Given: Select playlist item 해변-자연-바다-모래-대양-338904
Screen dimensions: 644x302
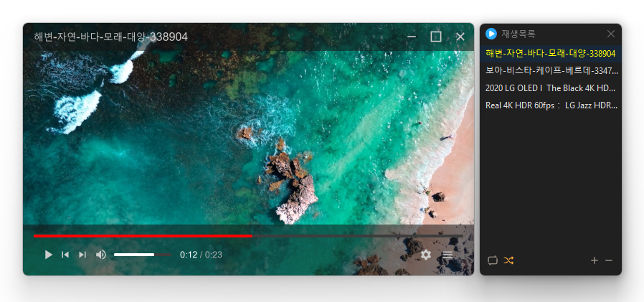Looking at the screenshot, I should coord(550,53).
